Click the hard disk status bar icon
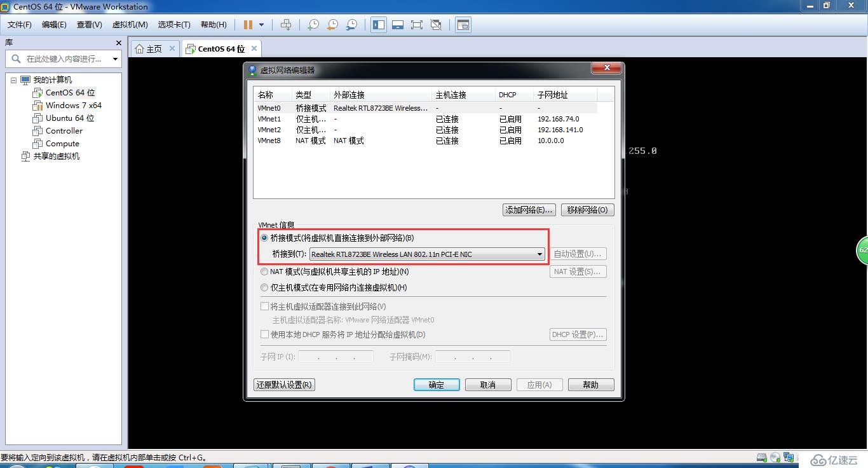Viewport: 868px width, 468px height. (762, 457)
